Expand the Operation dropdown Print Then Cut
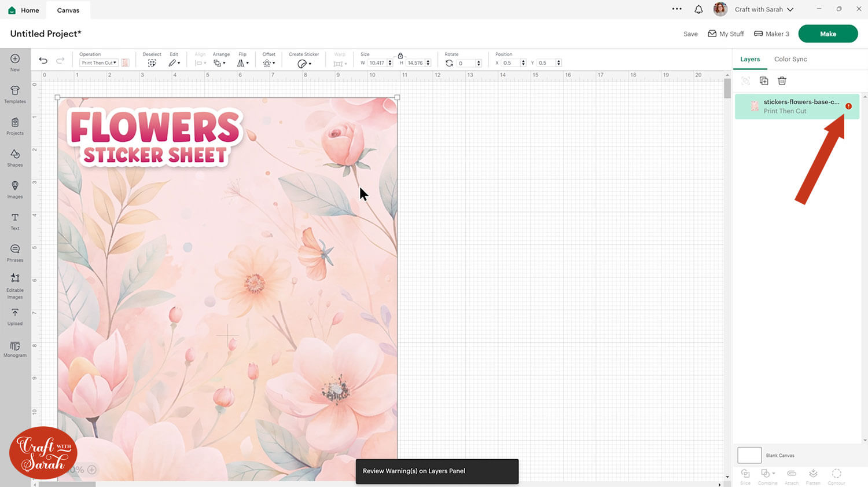 (x=99, y=63)
